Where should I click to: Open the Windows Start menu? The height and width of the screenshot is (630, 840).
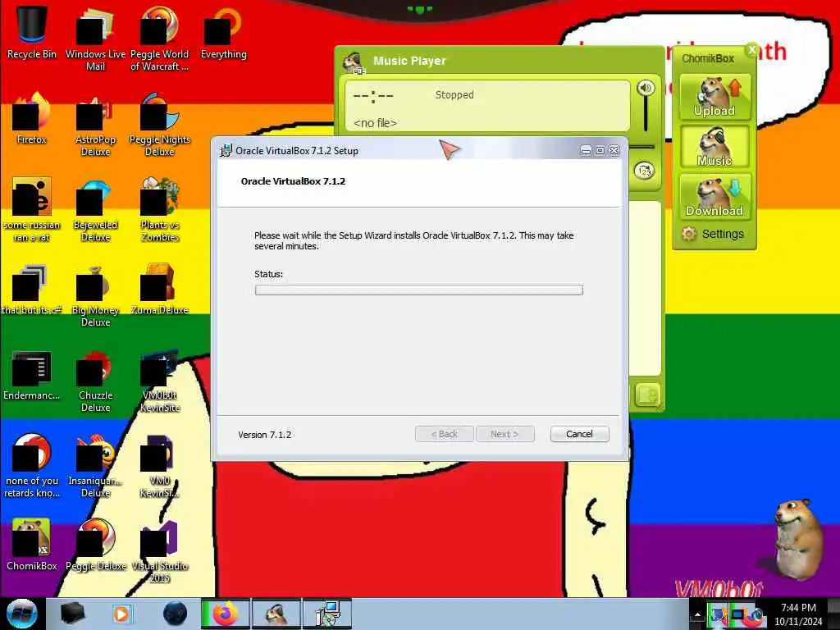[x=21, y=614]
